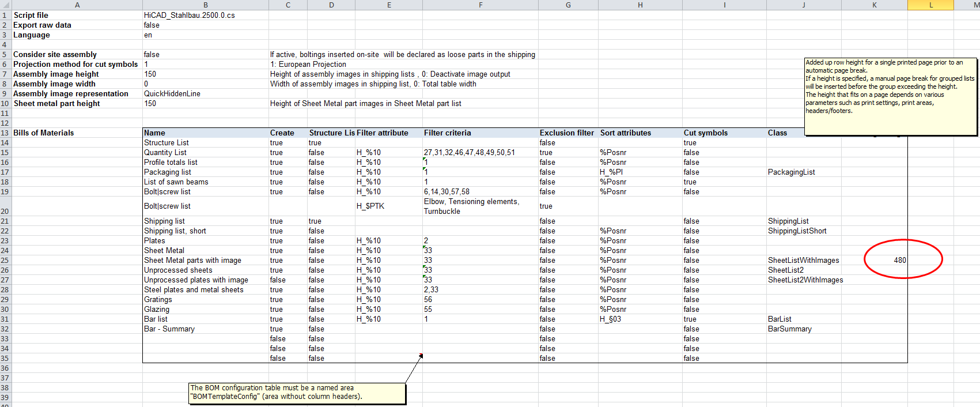
Task: Select the column B header
Action: pos(205,5)
